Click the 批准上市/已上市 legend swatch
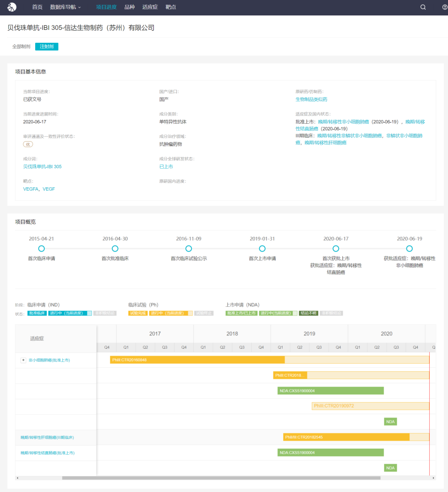 pos(241,313)
